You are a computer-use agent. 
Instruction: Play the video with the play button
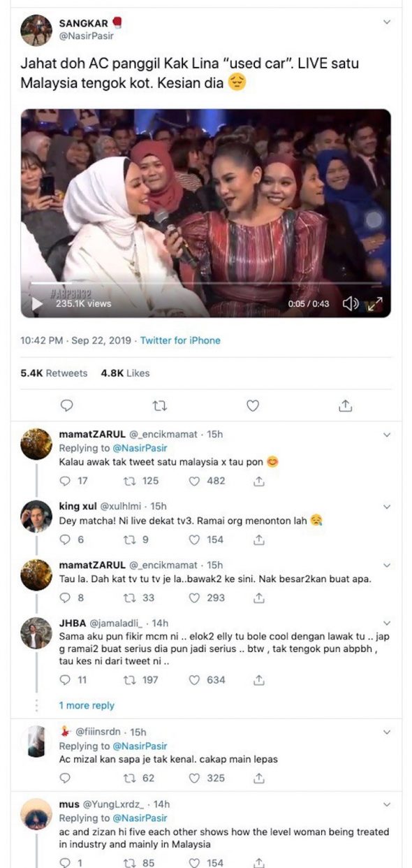(38, 303)
